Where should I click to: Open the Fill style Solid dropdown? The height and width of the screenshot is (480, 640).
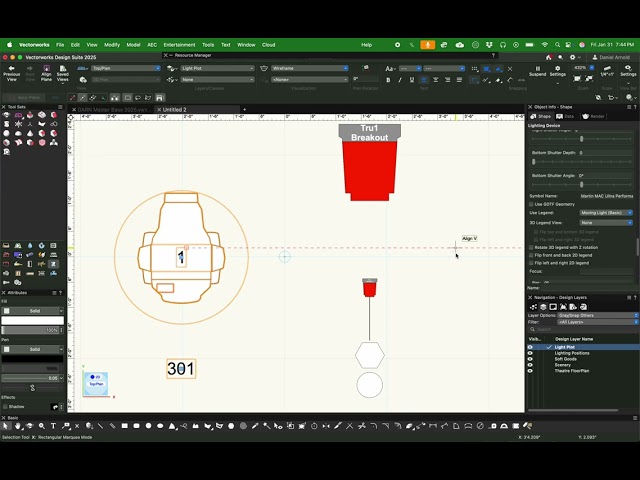(33, 311)
